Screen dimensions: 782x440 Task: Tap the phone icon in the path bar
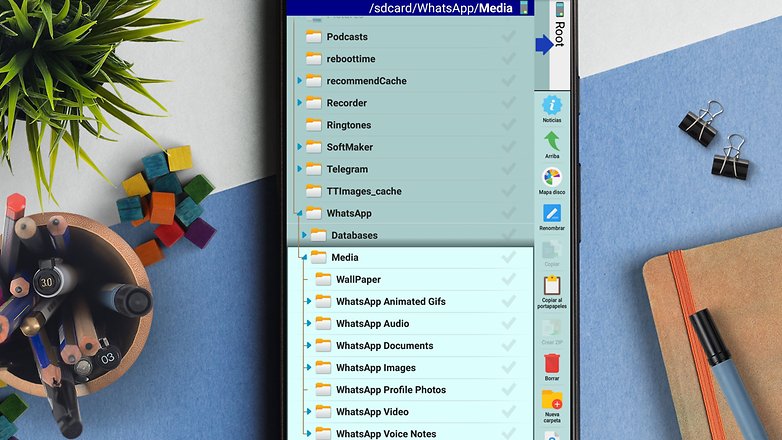point(524,7)
